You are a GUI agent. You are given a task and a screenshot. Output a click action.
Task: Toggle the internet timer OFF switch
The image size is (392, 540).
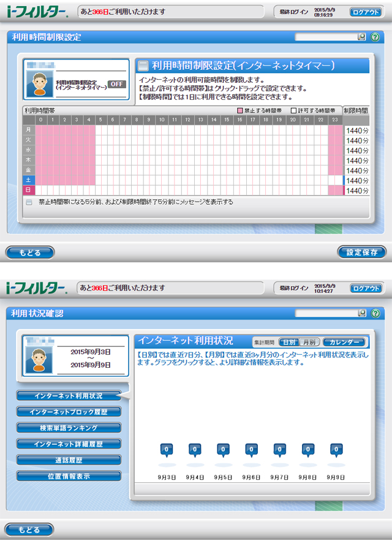click(x=116, y=84)
